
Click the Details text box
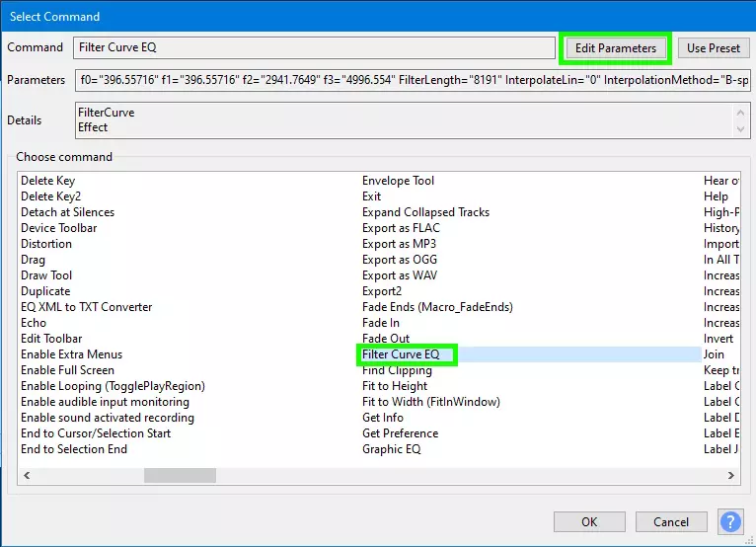tap(413, 120)
